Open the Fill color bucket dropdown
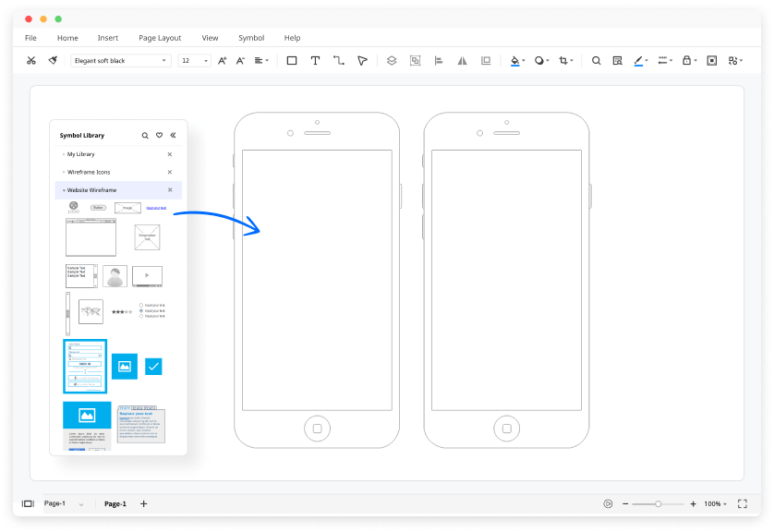Image resolution: width=774 pixels, height=532 pixels. [517, 61]
